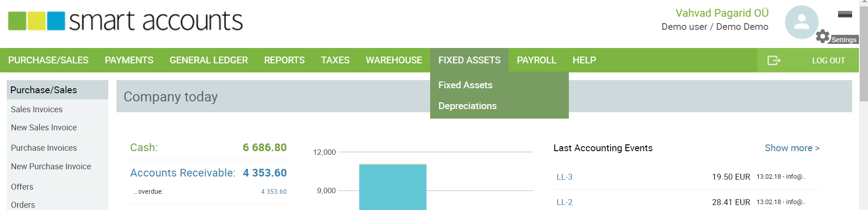
Task: Open the PAYMENTS menu
Action: (129, 60)
